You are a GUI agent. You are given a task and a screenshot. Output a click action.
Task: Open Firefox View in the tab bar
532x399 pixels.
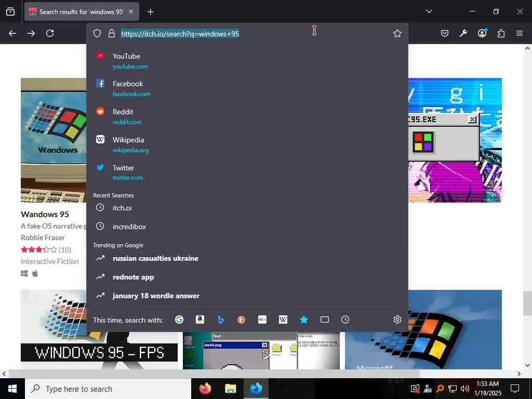[x=10, y=11]
